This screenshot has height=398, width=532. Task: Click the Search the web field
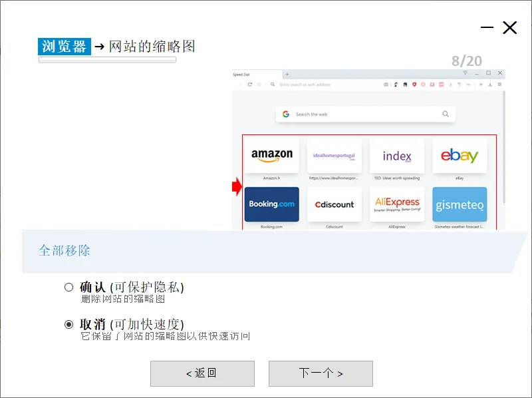click(366, 114)
